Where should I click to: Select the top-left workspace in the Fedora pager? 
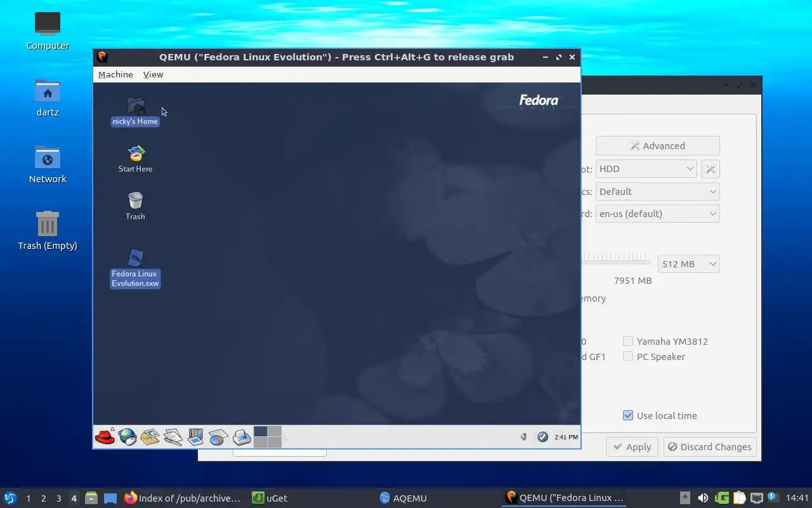pos(260,431)
